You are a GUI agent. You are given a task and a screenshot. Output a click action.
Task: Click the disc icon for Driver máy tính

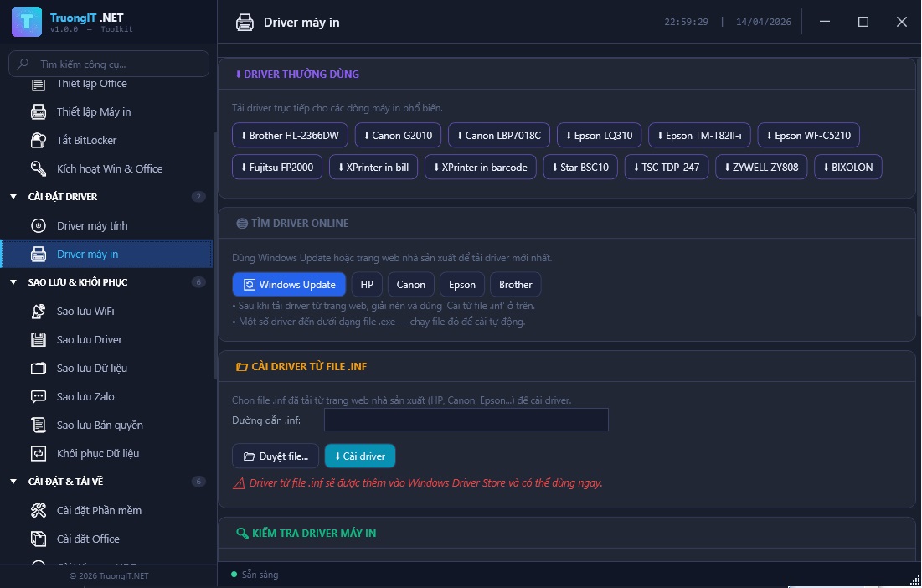click(39, 225)
